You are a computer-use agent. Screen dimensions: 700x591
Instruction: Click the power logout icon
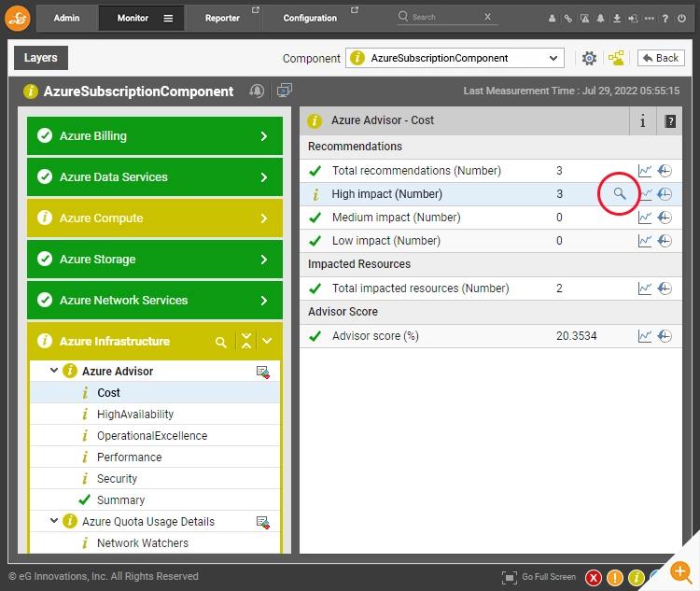pos(681,19)
